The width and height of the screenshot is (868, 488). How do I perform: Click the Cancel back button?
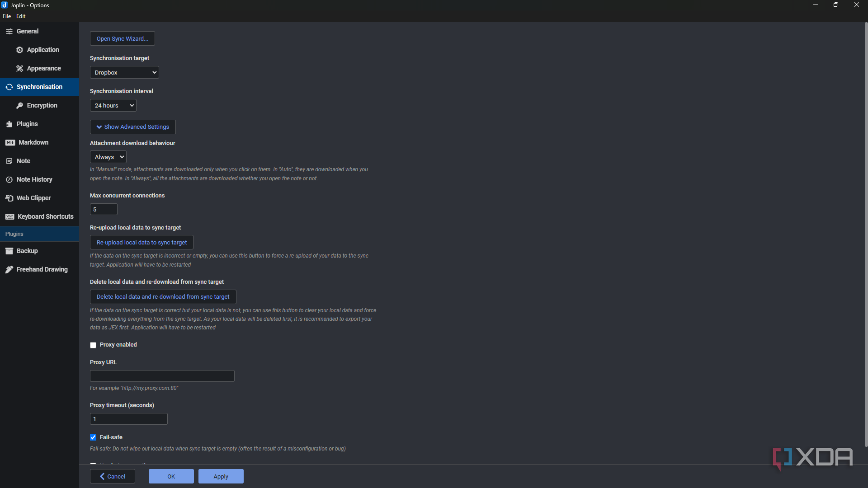(113, 476)
